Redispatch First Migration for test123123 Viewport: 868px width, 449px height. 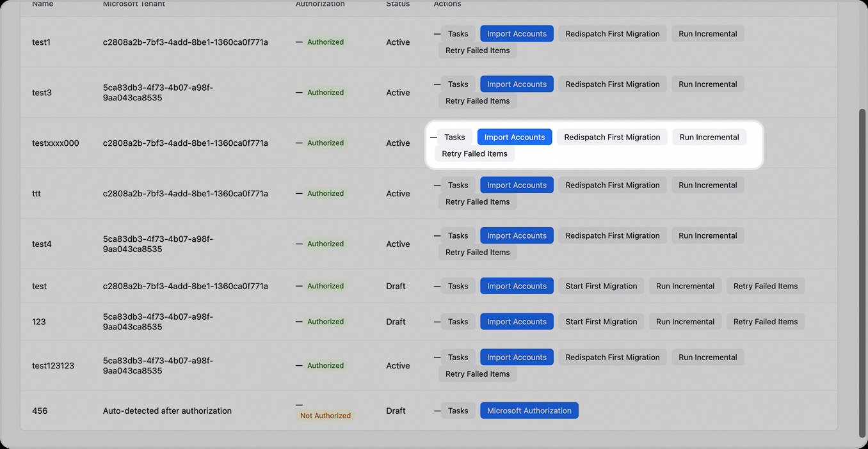(x=612, y=358)
